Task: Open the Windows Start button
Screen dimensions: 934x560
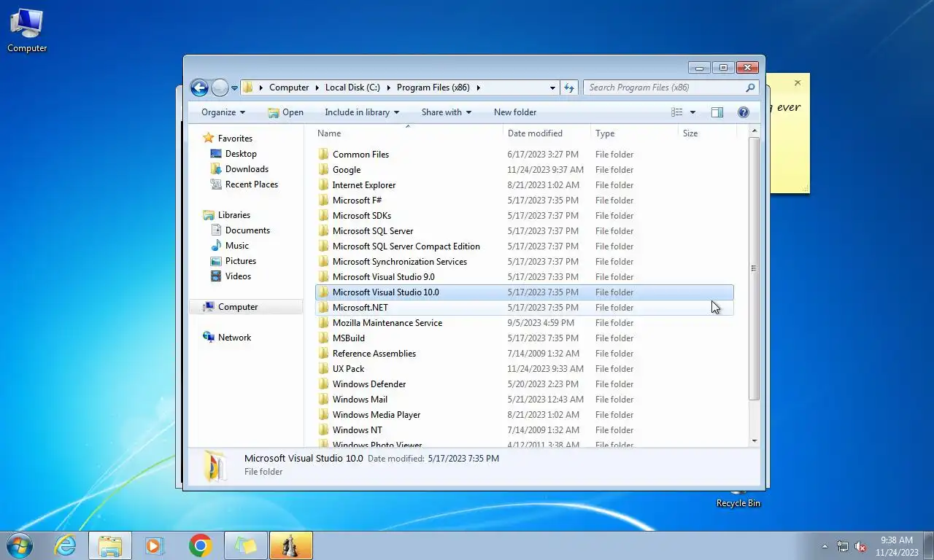Action: click(18, 545)
